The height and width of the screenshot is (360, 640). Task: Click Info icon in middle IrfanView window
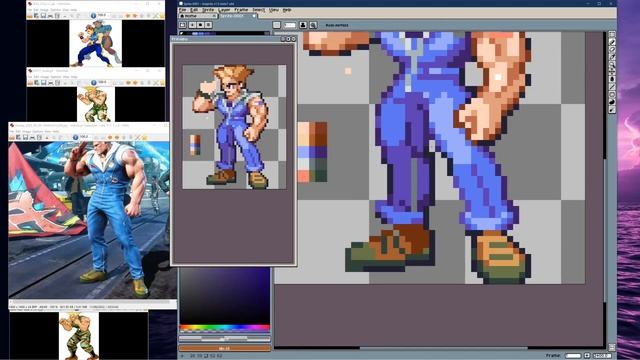pyautogui.click(x=94, y=83)
